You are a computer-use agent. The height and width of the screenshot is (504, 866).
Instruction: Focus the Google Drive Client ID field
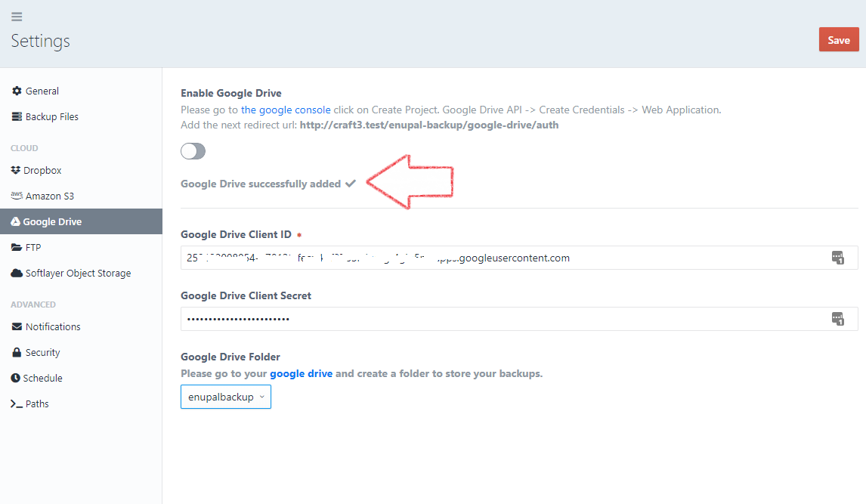[519, 258]
